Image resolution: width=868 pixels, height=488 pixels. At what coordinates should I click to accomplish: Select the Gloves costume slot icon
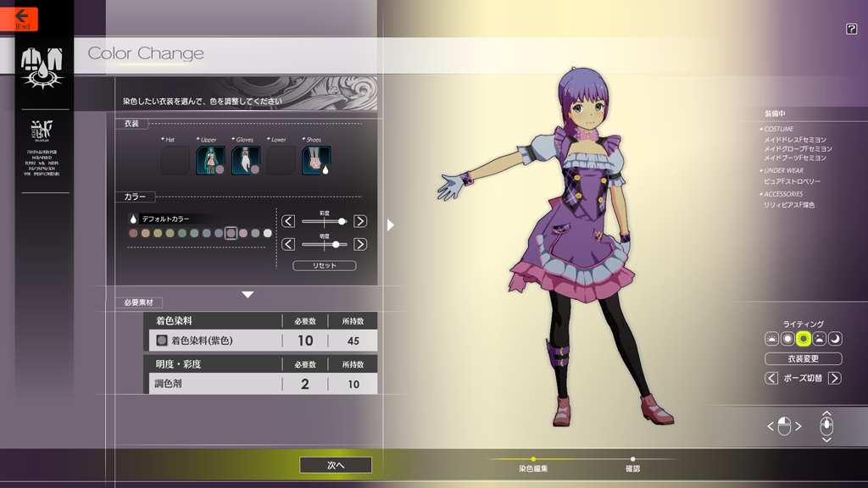tap(246, 160)
